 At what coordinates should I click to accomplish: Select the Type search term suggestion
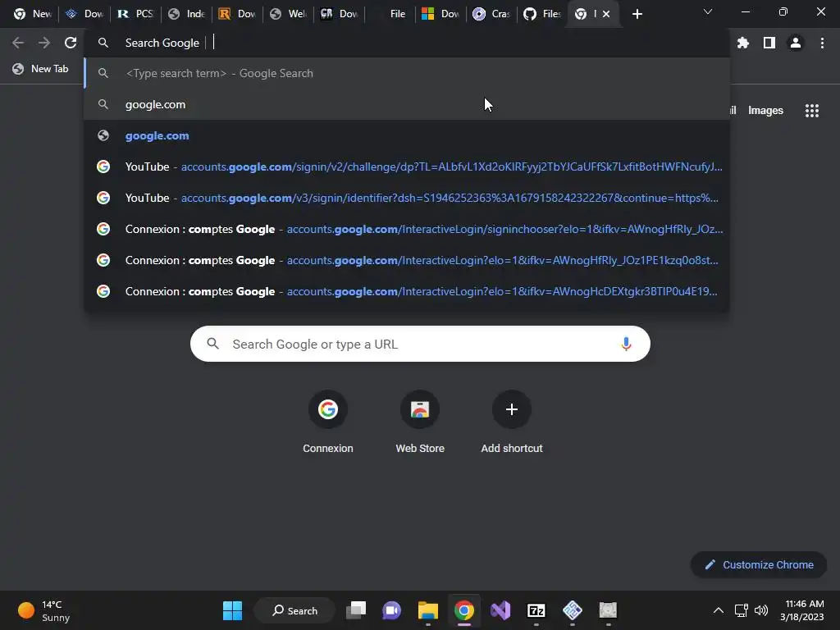(x=407, y=73)
